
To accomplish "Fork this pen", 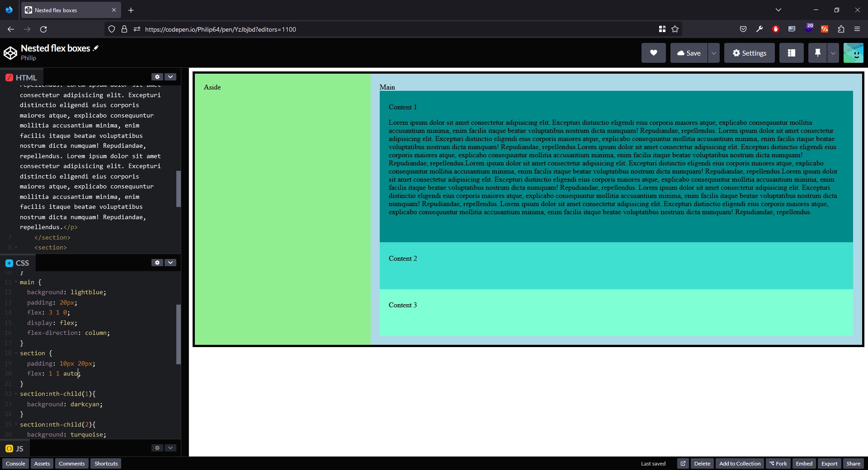I will click(778, 464).
